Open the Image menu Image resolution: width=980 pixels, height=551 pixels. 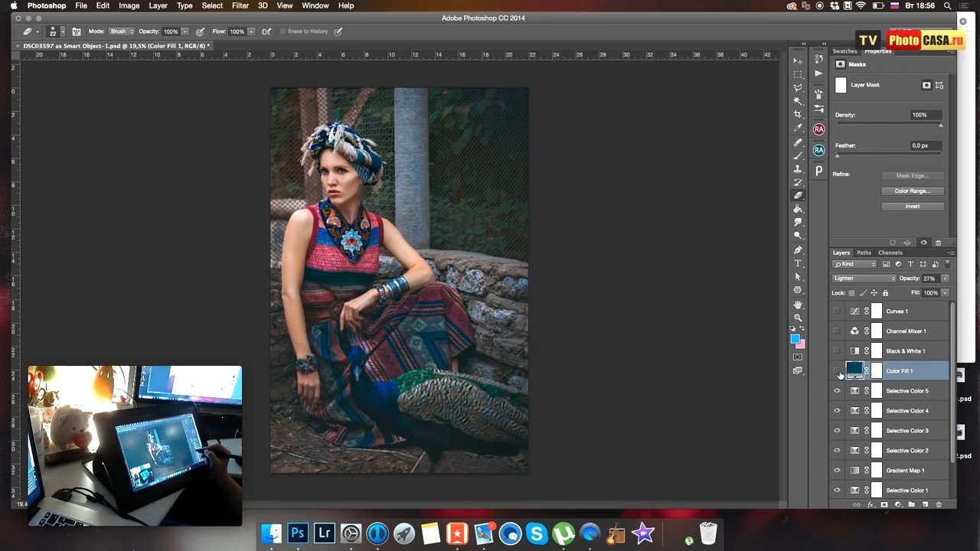[129, 5]
